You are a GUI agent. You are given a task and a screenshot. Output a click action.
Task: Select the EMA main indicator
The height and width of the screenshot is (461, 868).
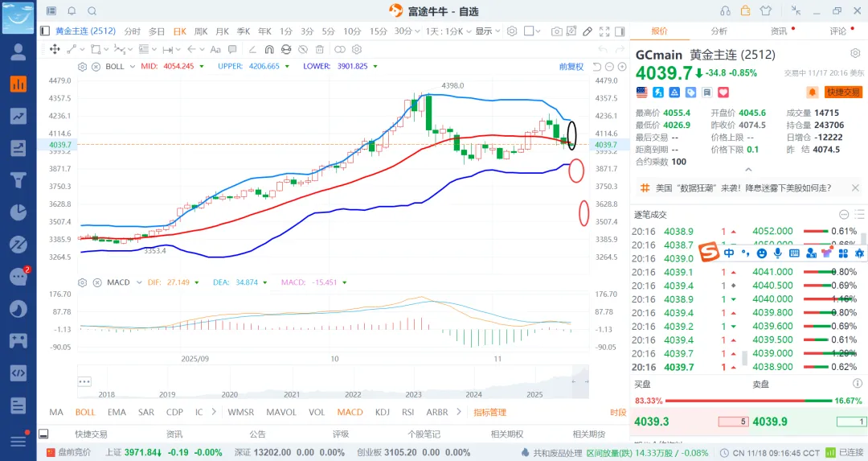[x=117, y=412]
